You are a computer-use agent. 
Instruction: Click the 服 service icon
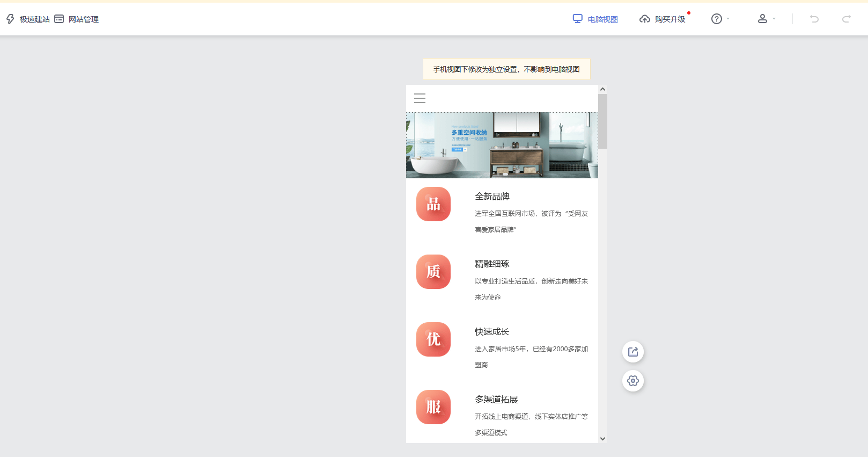click(x=433, y=407)
